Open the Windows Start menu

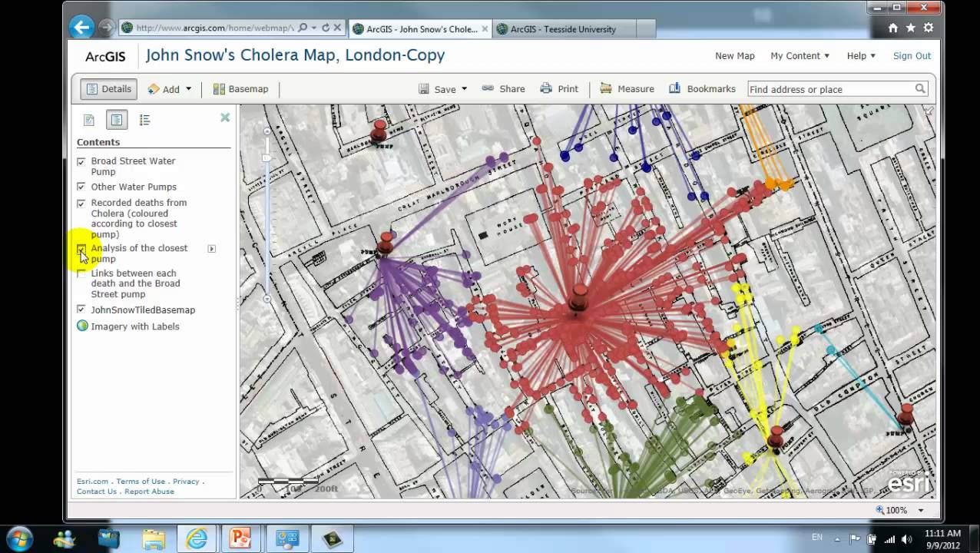[21, 538]
